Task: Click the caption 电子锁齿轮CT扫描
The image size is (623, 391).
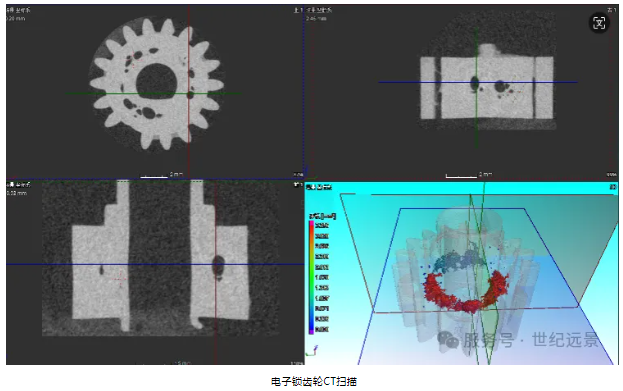Action: 314,381
